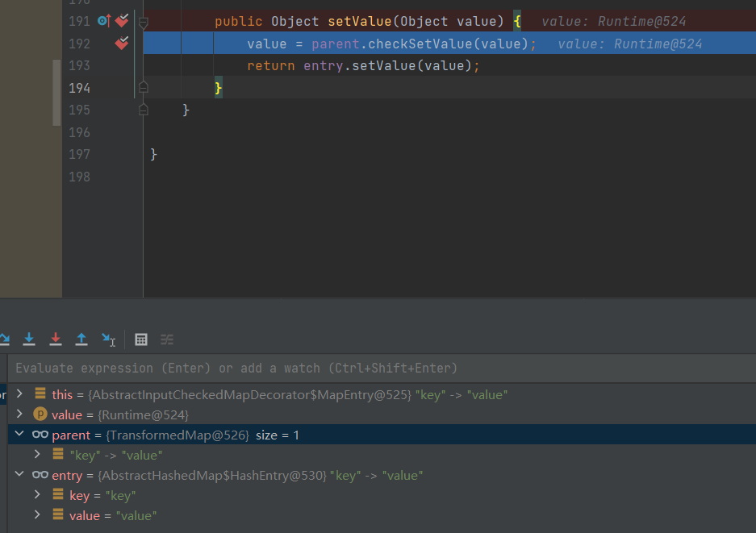Open Evaluate Expression calculator icon
The image size is (756, 533).
coord(140,339)
